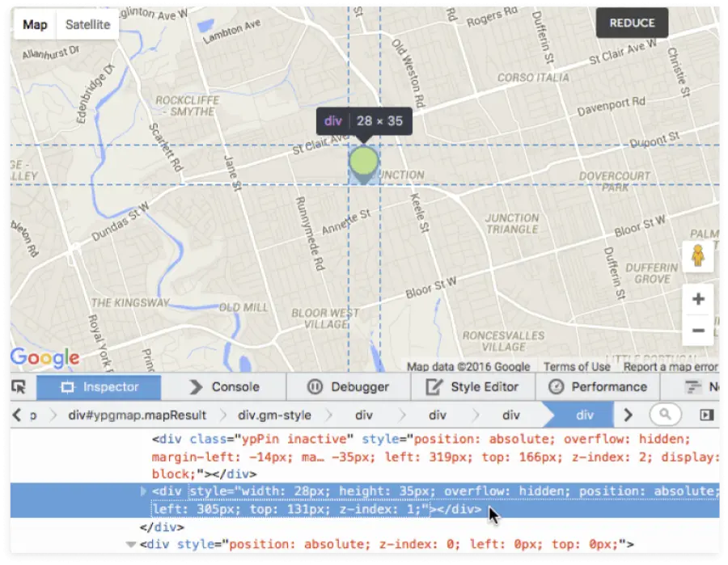728x565 pixels.
Task: Click the Google logo on map
Action: [45, 357]
